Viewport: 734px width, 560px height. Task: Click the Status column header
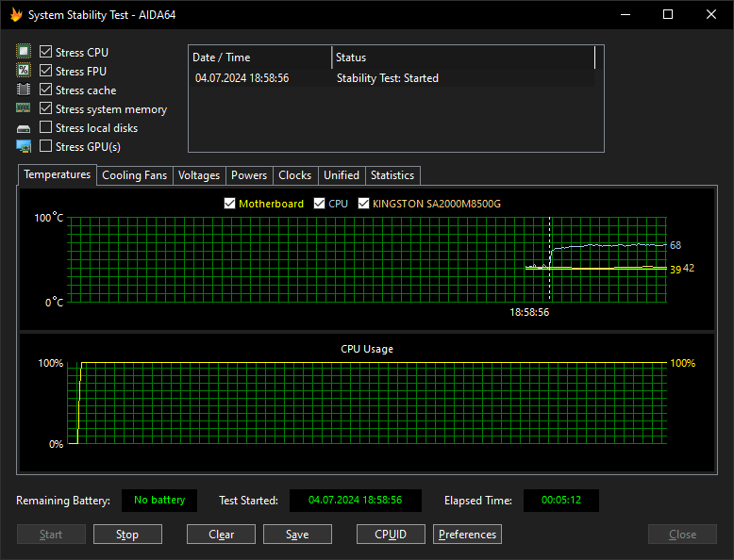point(463,58)
